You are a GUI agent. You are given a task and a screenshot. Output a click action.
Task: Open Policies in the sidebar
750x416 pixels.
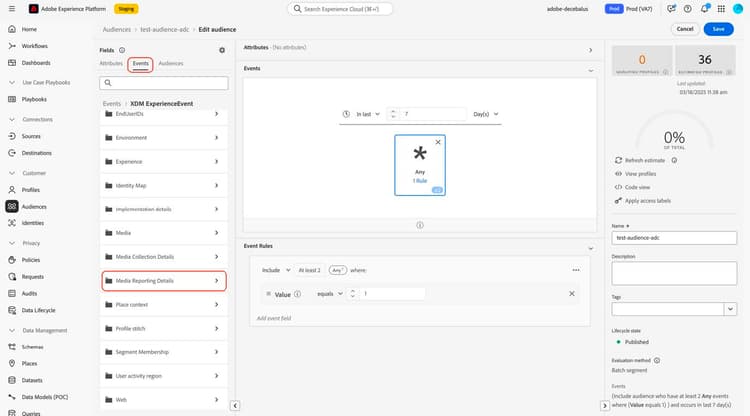click(x=31, y=260)
